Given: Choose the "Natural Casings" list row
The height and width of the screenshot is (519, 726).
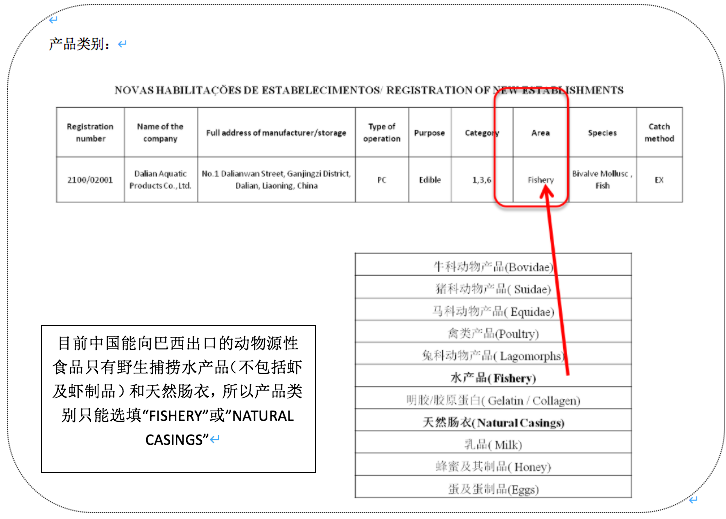Looking at the screenshot, I should tap(493, 423).
